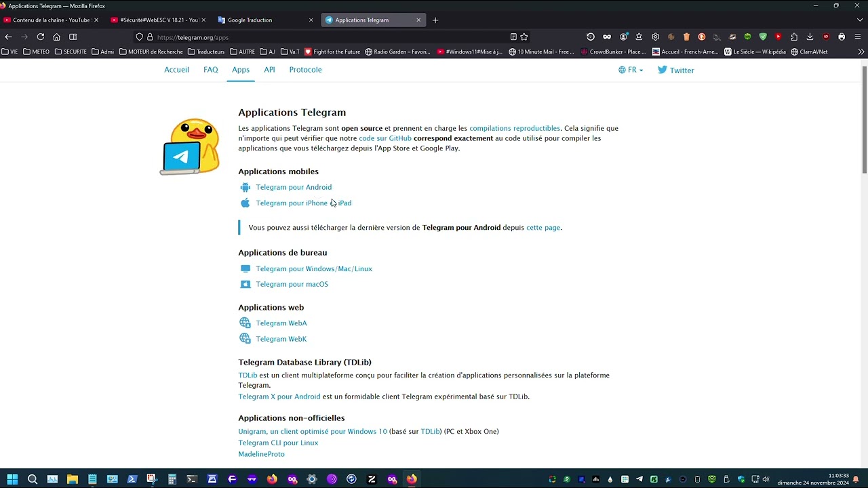The image size is (868, 488).
Task: Click the green shield extension icon
Action: click(763, 37)
